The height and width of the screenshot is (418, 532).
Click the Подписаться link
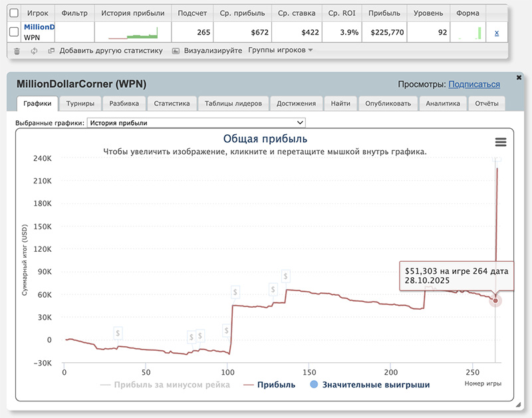(473, 84)
